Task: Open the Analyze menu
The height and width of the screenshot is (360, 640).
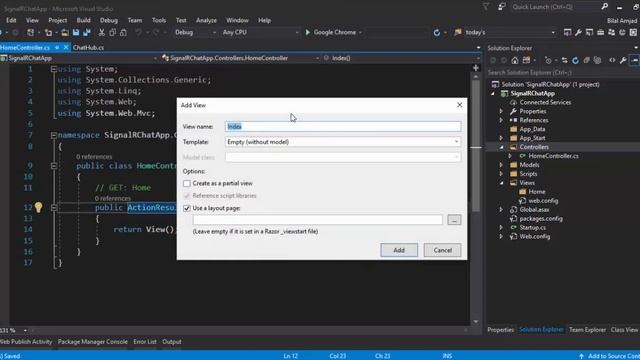Action: pos(206,20)
